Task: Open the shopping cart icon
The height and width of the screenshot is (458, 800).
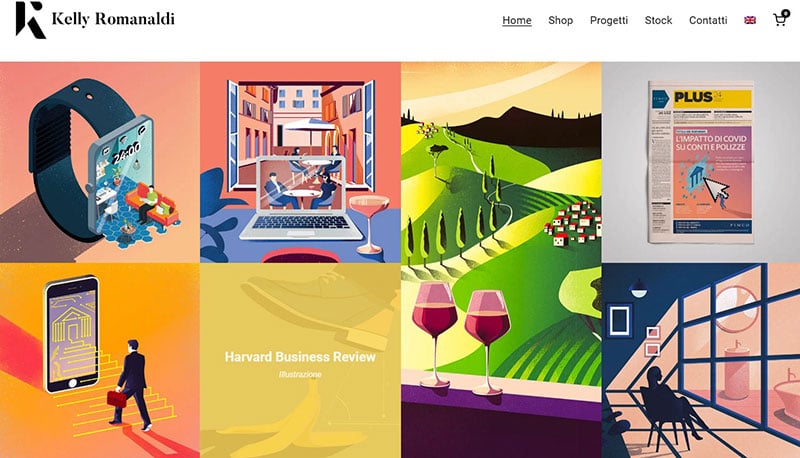Action: [x=779, y=20]
